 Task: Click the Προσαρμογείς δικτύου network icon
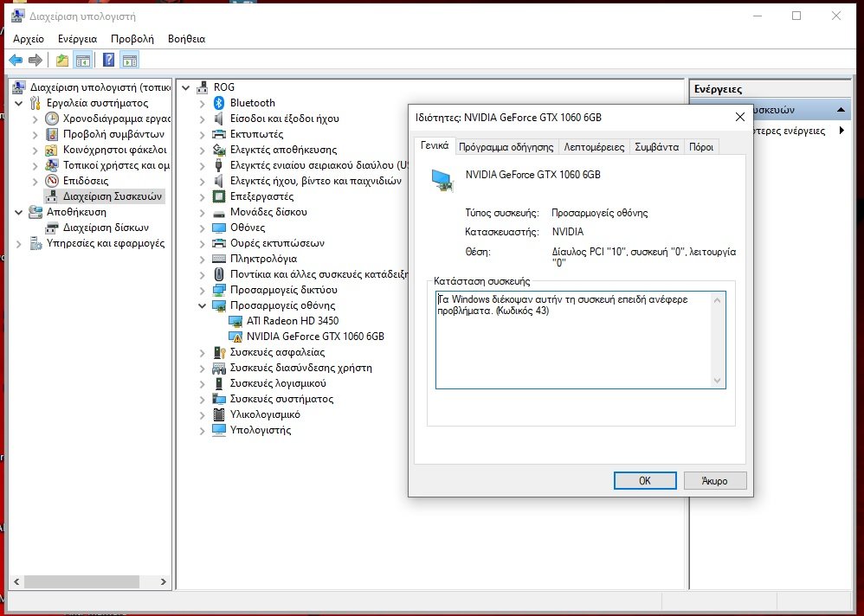219,290
